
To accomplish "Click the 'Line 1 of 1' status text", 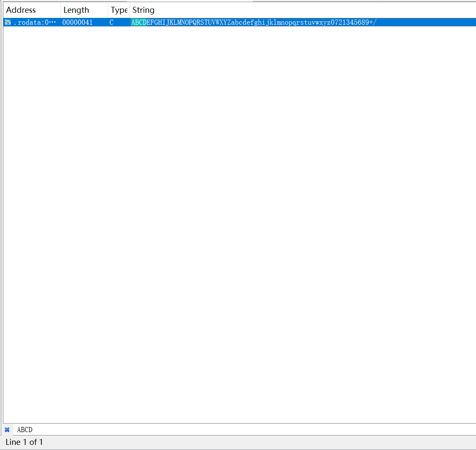I will pos(24,442).
